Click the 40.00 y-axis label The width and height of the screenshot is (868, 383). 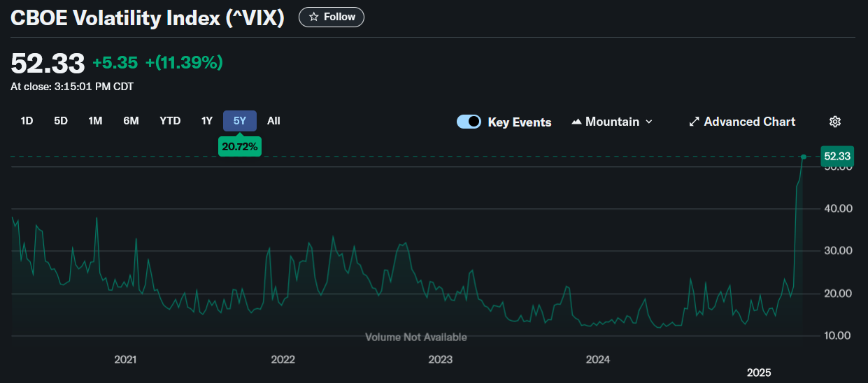click(x=838, y=208)
